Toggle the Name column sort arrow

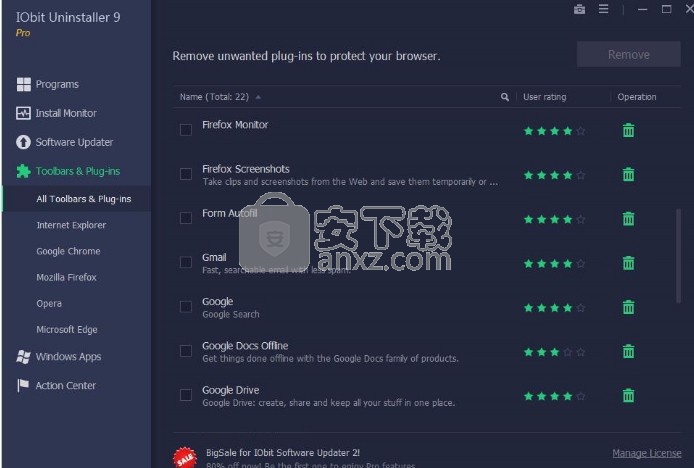[x=258, y=97]
